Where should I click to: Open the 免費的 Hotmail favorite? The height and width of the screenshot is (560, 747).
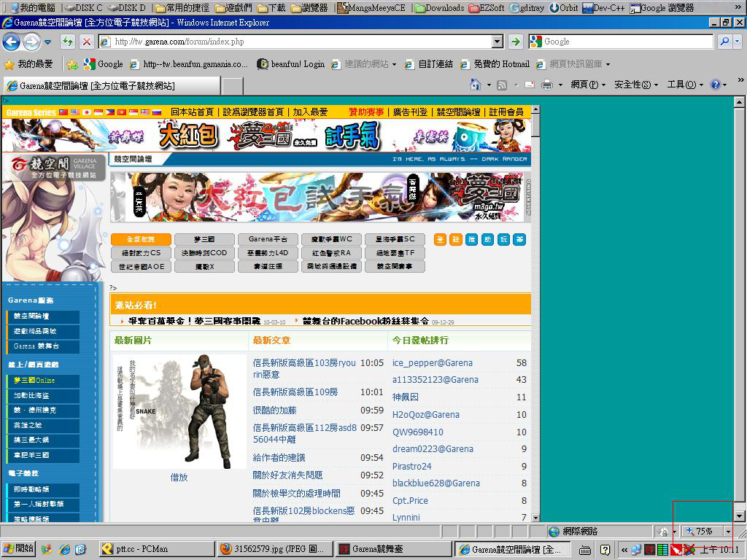click(x=494, y=64)
